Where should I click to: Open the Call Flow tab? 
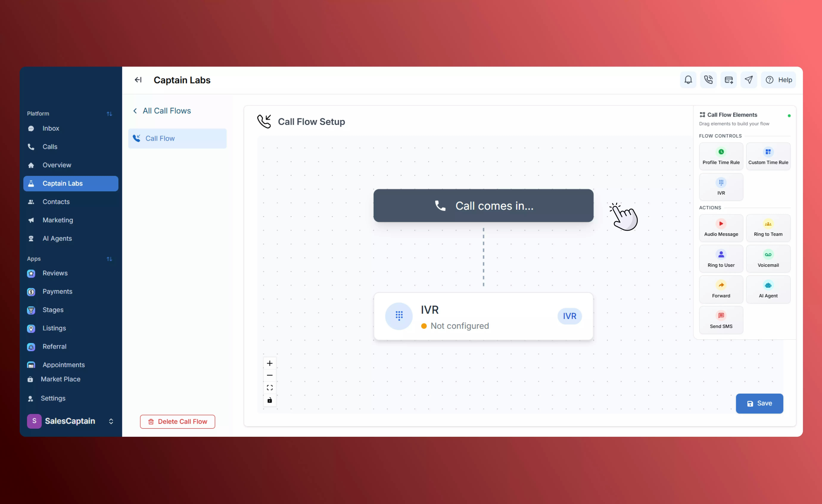160,138
